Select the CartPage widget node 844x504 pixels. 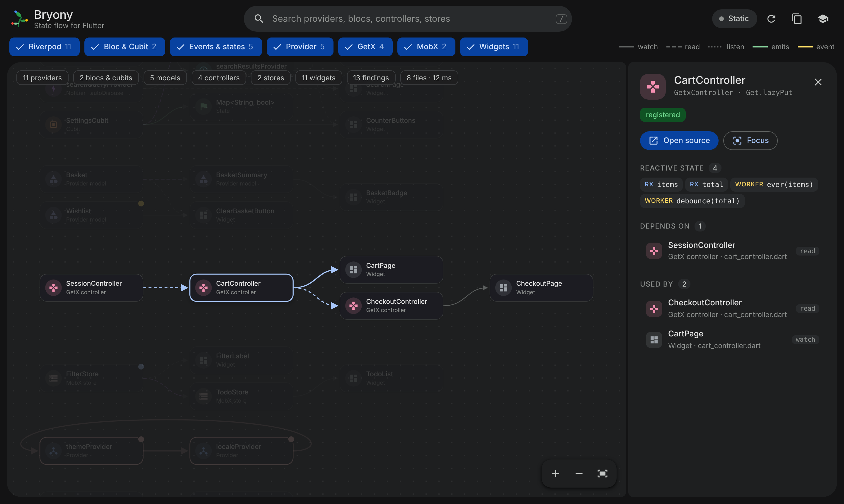click(391, 270)
